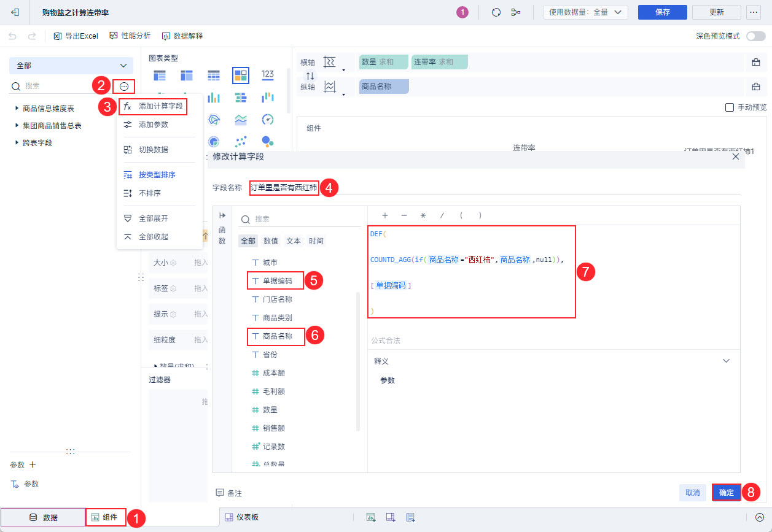772x532 pixels.
Task: Click the undo arrow in toolbar
Action: 13,36
